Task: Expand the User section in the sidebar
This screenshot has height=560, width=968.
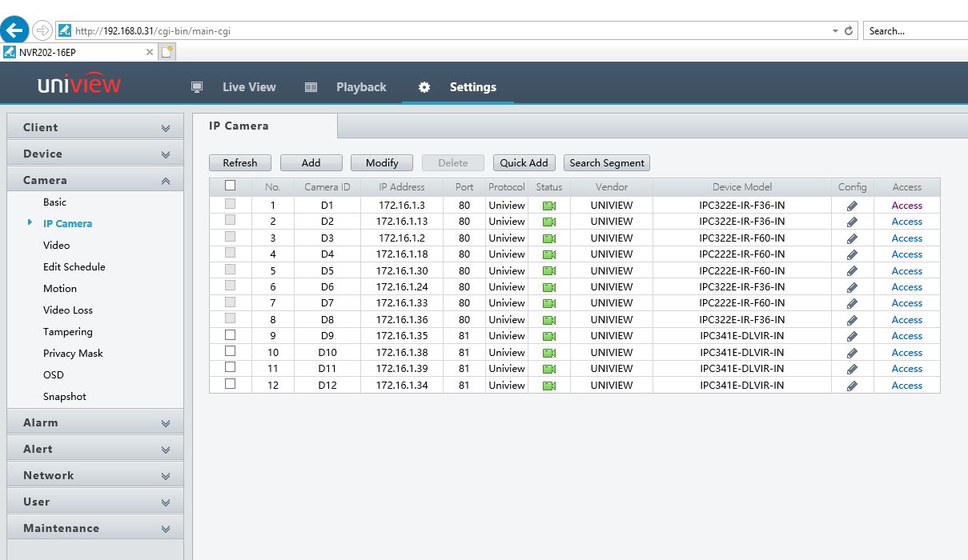Action: pos(95,502)
